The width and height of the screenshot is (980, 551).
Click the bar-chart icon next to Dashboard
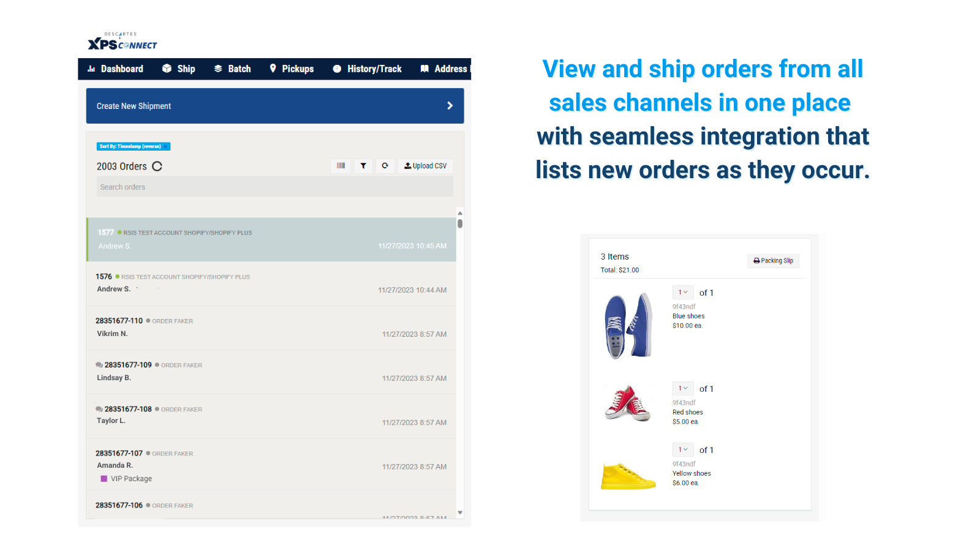point(90,69)
